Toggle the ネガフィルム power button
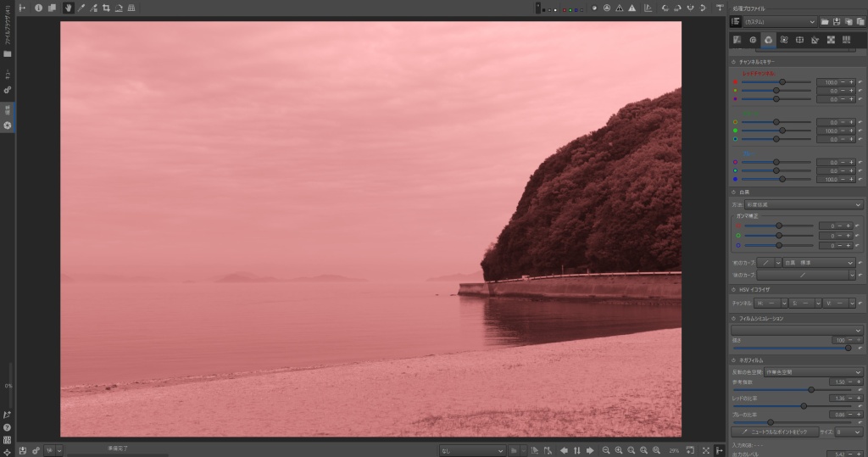868x457 pixels. [733, 360]
